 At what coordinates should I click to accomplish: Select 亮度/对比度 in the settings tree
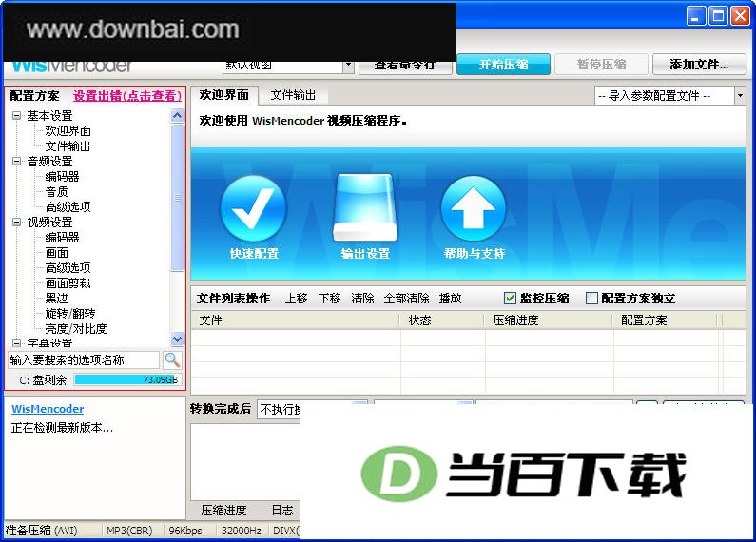click(x=76, y=329)
